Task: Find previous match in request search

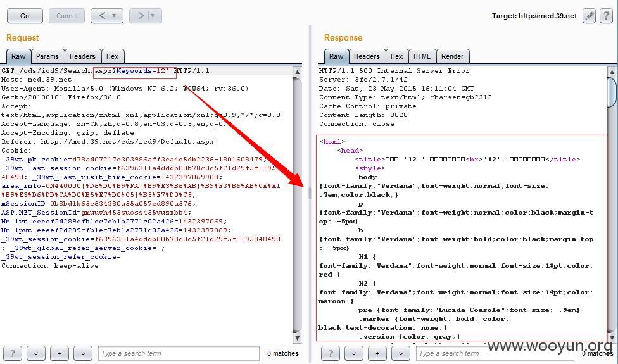Action: (36, 353)
